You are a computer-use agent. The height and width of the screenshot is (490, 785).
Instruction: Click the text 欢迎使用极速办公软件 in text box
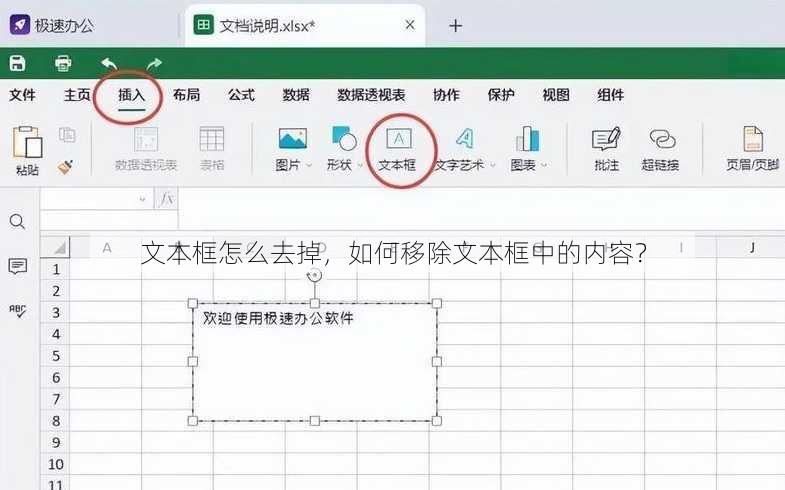278,318
